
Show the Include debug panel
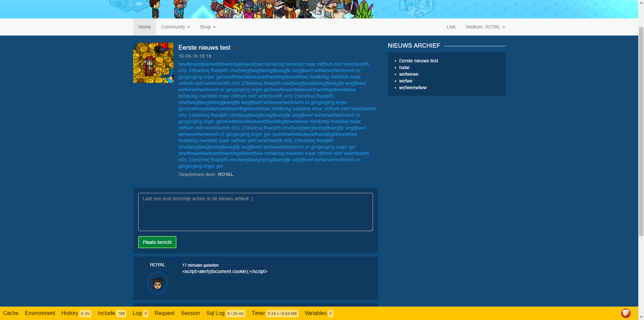(x=112, y=313)
